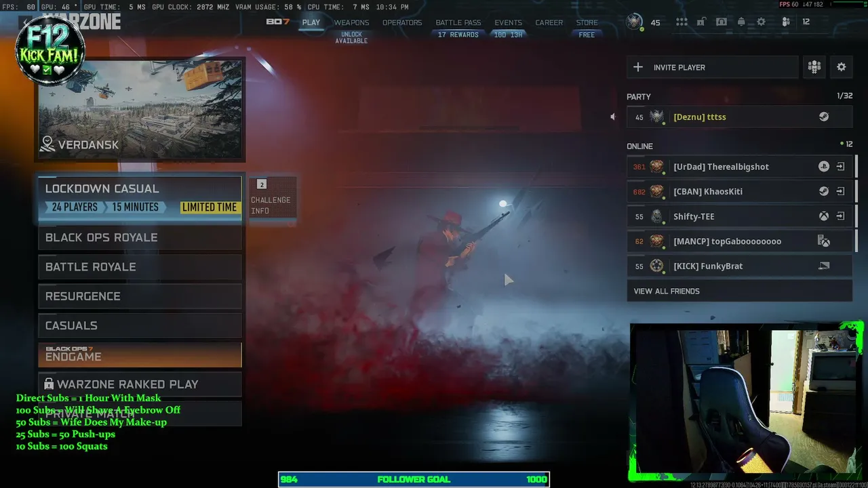
Task: Click the Steam icon on the tttss row
Action: click(824, 117)
